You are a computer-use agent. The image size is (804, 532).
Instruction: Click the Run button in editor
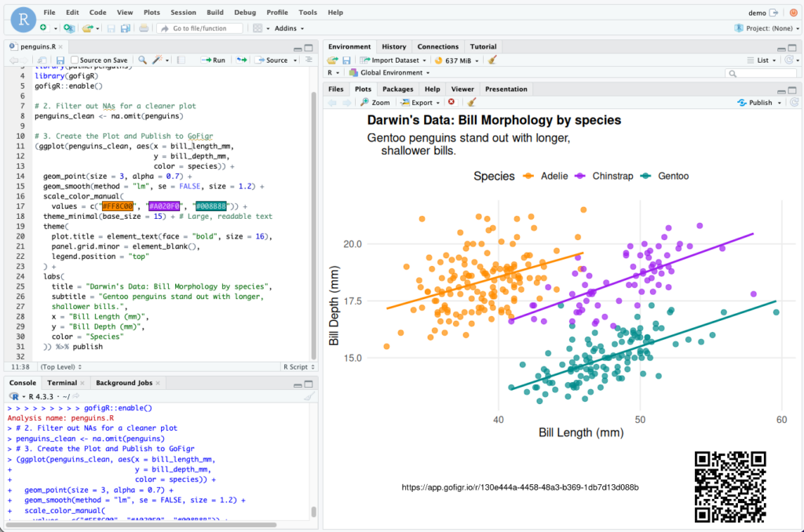click(x=214, y=60)
